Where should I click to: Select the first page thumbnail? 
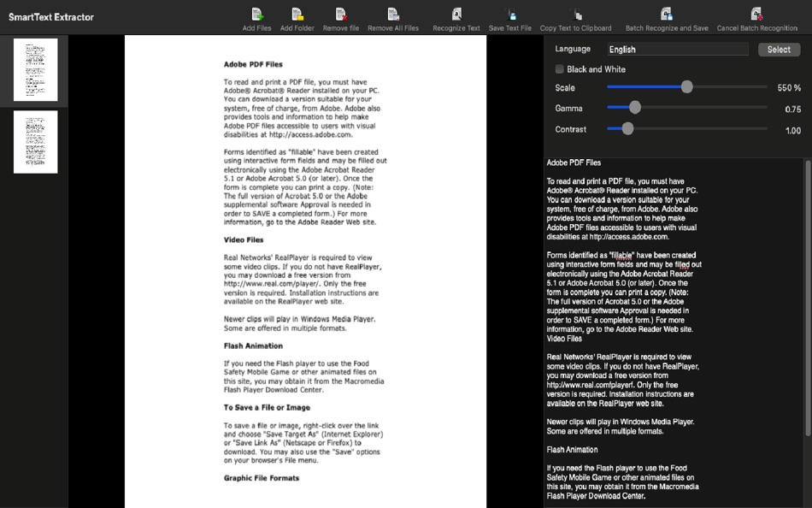pos(35,69)
